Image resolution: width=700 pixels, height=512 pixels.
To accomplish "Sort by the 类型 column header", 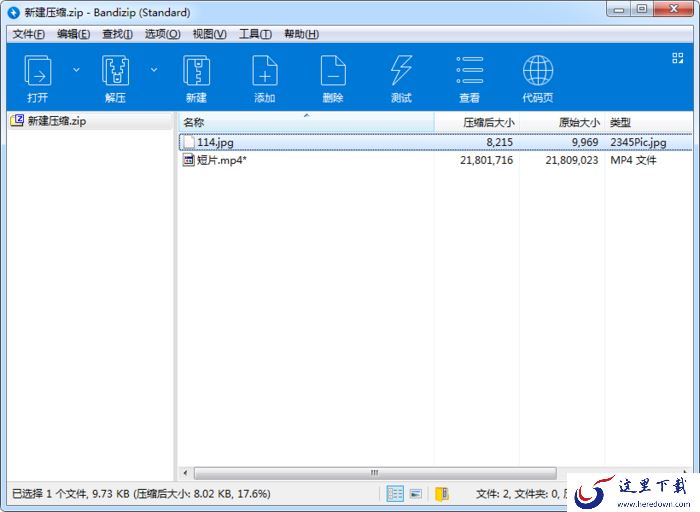I will click(x=648, y=122).
